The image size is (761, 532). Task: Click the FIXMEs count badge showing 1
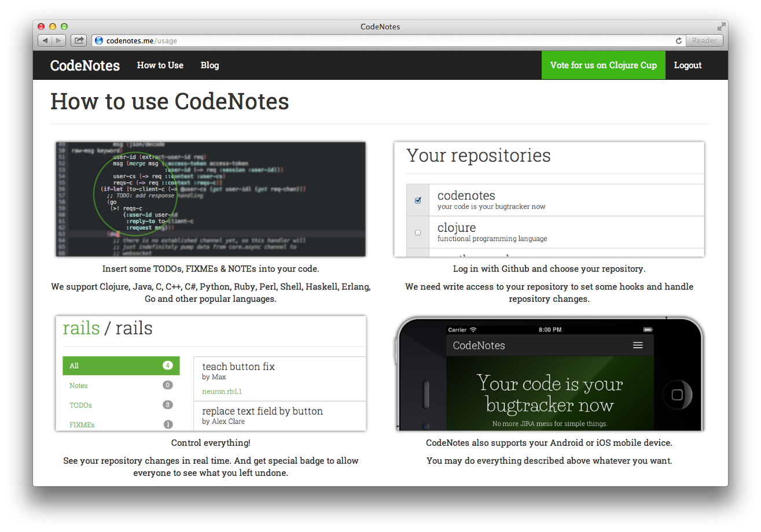(168, 424)
